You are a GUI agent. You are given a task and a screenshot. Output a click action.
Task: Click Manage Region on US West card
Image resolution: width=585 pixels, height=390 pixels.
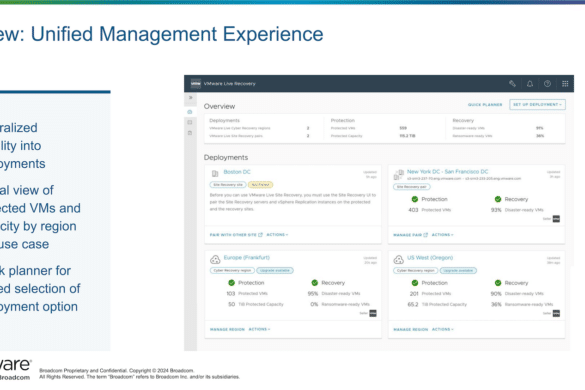click(x=411, y=329)
